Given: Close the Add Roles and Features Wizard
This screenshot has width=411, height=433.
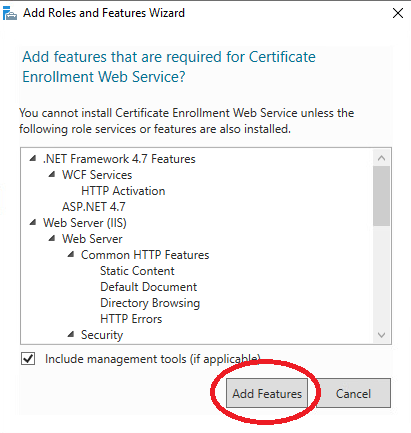Looking at the screenshot, I should click(x=398, y=13).
